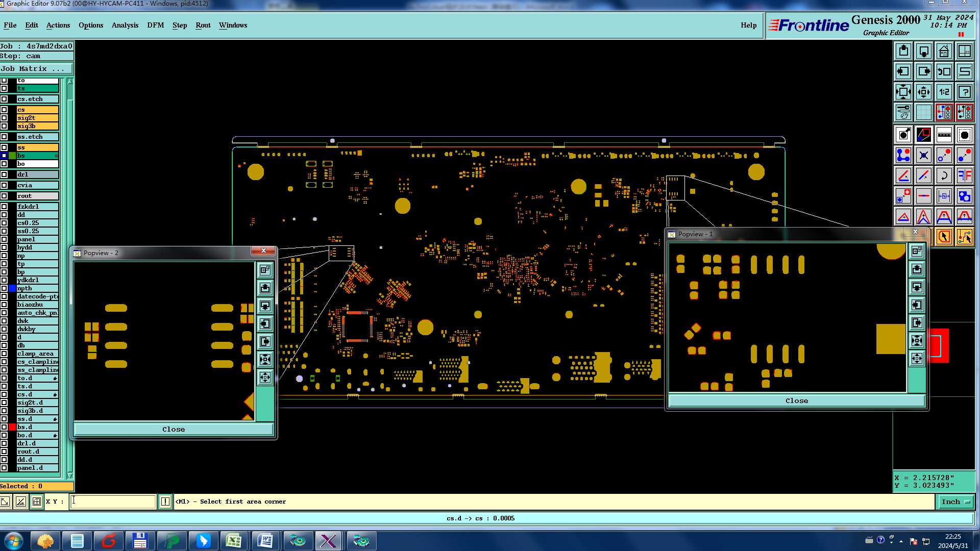Click layer list scroll-down arrow
The width and height of the screenshot is (980, 551).
click(x=70, y=475)
